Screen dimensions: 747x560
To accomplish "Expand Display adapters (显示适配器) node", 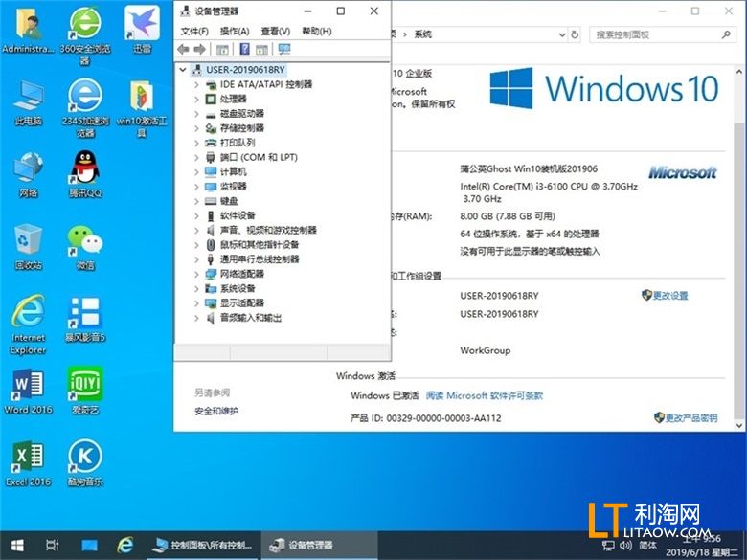I will pos(196,303).
